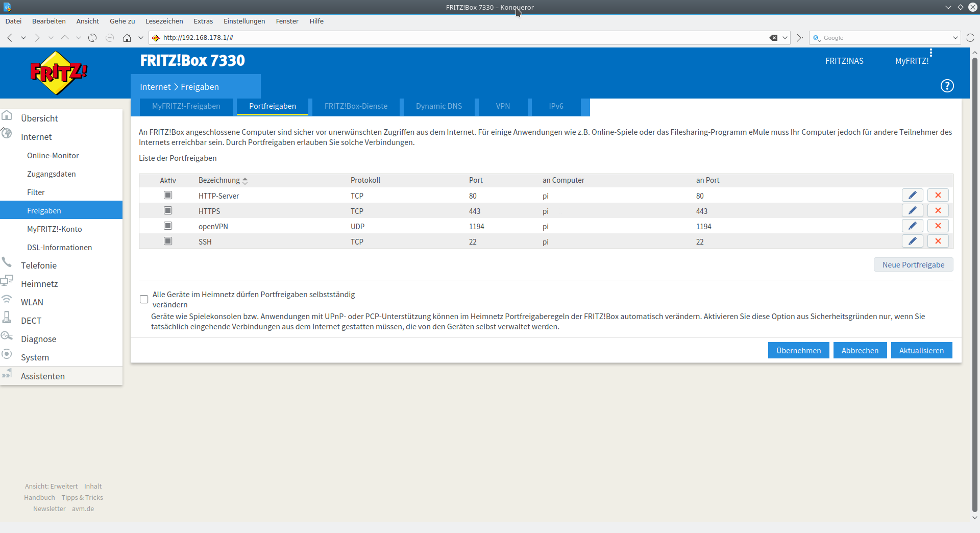The width and height of the screenshot is (980, 533).
Task: Open the help question mark icon
Action: [947, 86]
